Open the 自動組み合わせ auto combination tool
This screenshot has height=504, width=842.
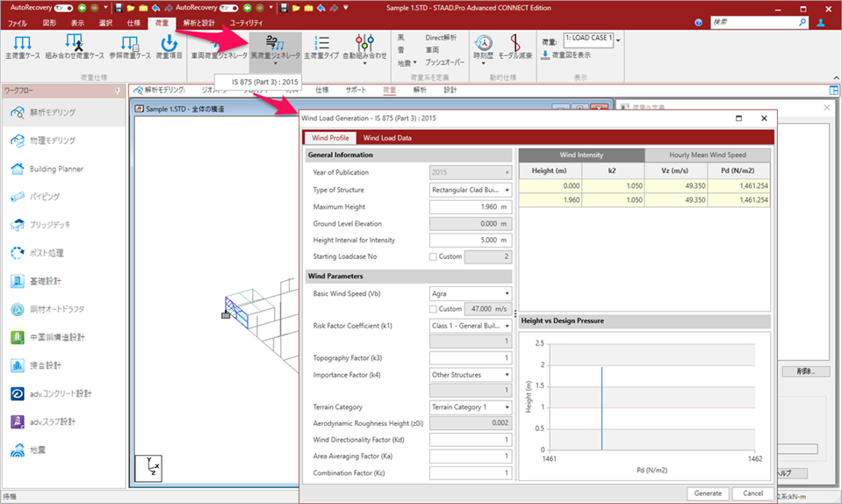pyautogui.click(x=364, y=49)
